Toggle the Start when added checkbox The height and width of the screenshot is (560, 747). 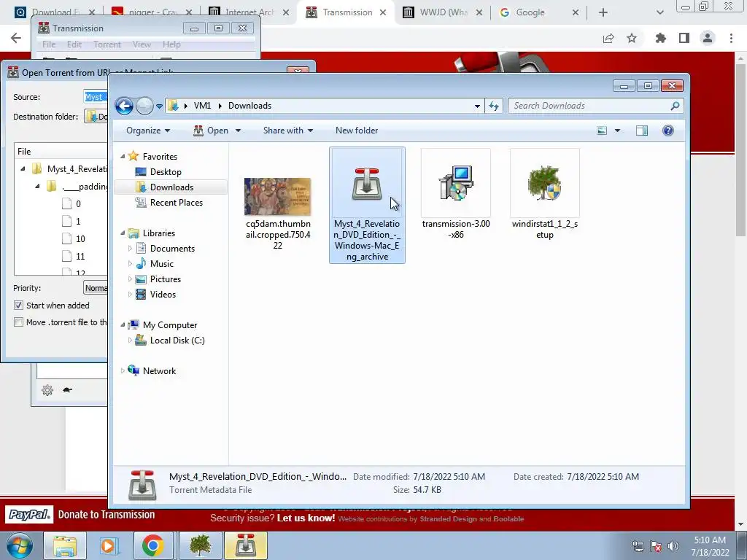18,306
